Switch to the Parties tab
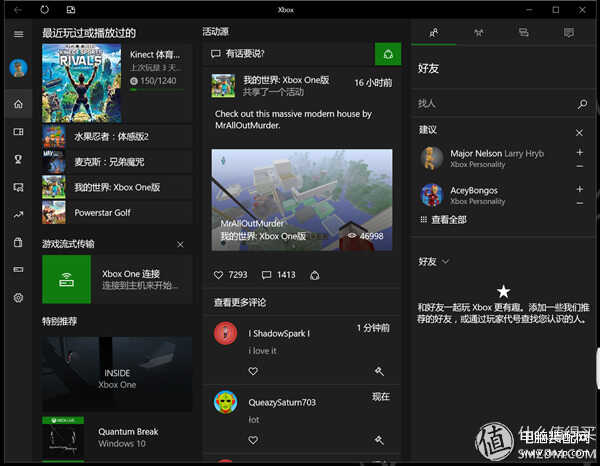600x466 pixels. pos(479,33)
